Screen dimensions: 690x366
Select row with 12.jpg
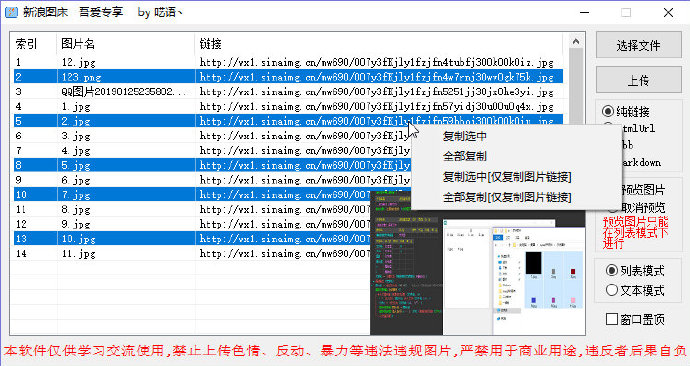pyautogui.click(x=288, y=62)
